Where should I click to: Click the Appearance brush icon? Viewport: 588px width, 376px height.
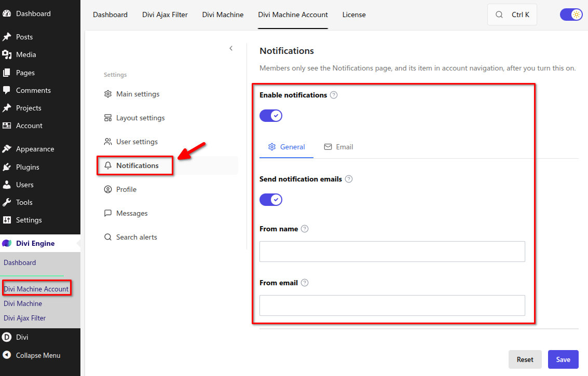pyautogui.click(x=7, y=149)
